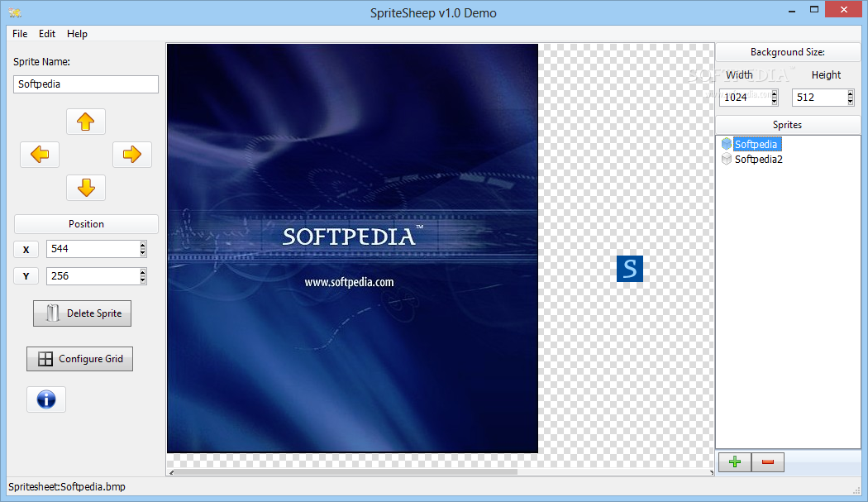Open info using the blue info icon
This screenshot has height=502, width=868.
coord(46,399)
